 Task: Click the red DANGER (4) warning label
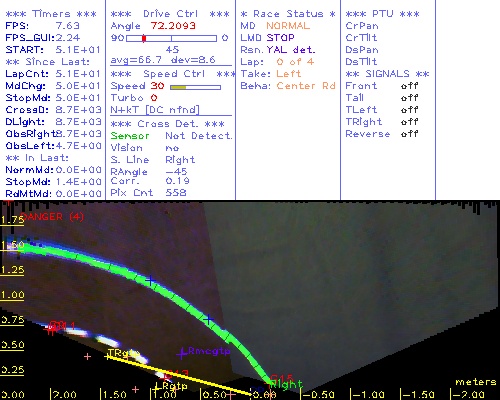coord(52,217)
